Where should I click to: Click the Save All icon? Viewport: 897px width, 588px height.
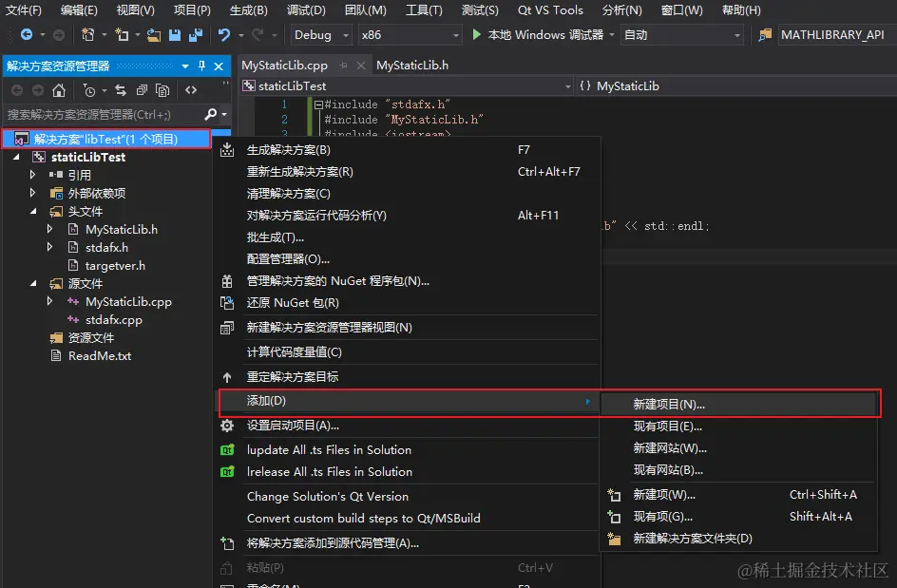coord(196,35)
